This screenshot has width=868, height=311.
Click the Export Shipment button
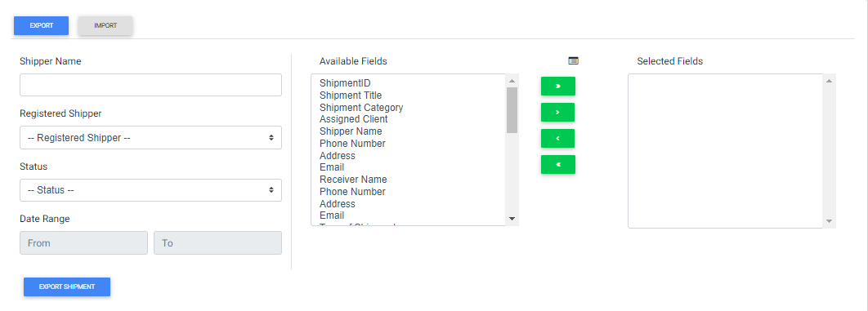tap(67, 287)
